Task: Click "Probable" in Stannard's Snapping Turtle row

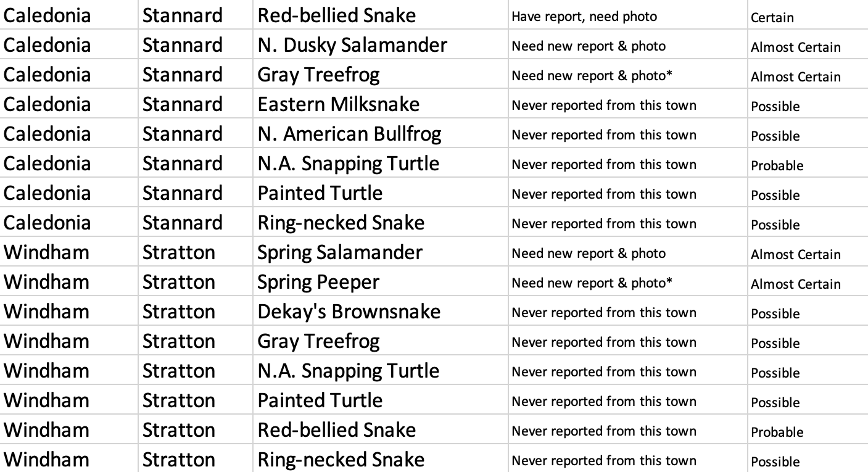Action: coord(777,165)
